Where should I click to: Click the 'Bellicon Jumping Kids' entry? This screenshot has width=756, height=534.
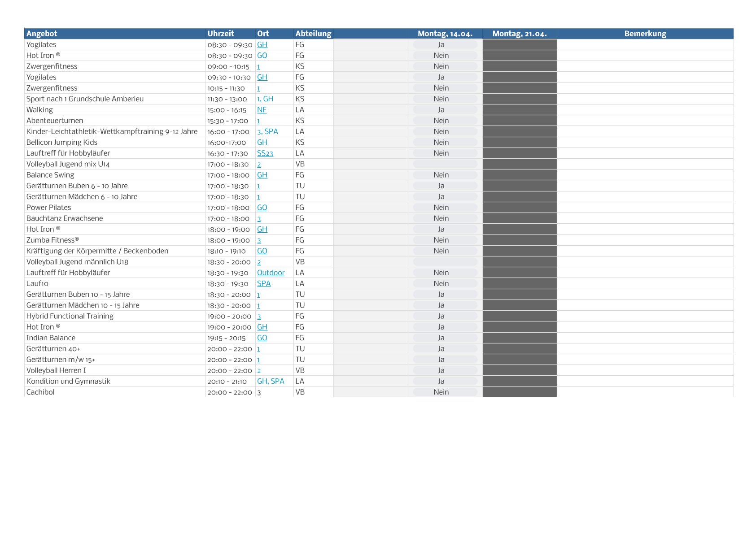point(61,142)
